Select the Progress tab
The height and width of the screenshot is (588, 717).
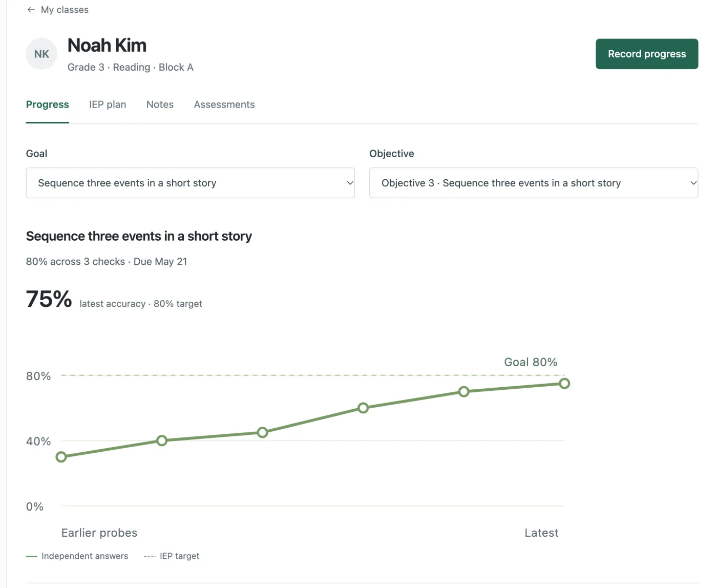coord(48,104)
